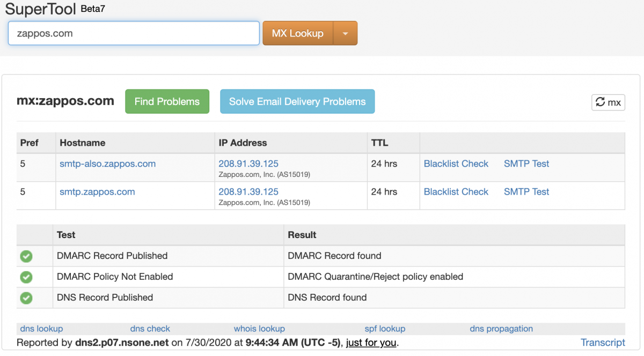Viewport: 644px width, 356px height.
Task: Run Blacklist Check for smtp-also.zappos.com
Action: click(456, 164)
